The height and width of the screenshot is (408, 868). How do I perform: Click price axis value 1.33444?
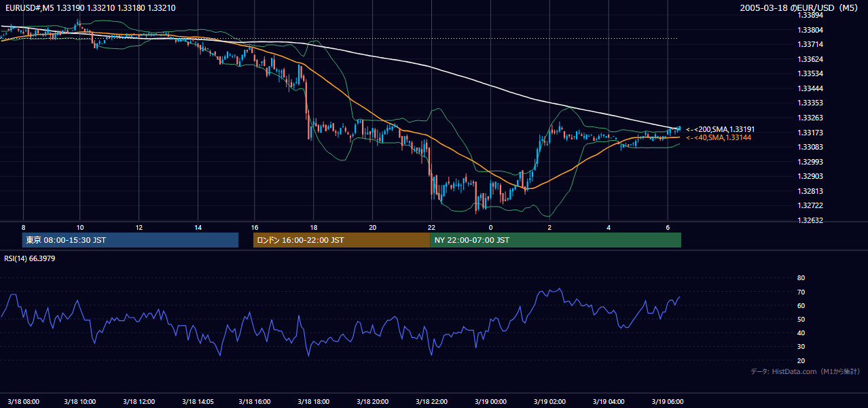click(810, 88)
